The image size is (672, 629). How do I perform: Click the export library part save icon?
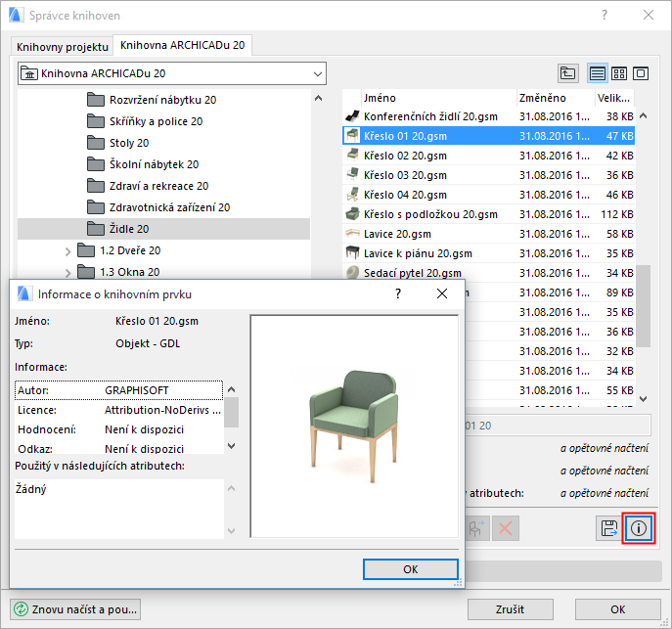pyautogui.click(x=609, y=528)
